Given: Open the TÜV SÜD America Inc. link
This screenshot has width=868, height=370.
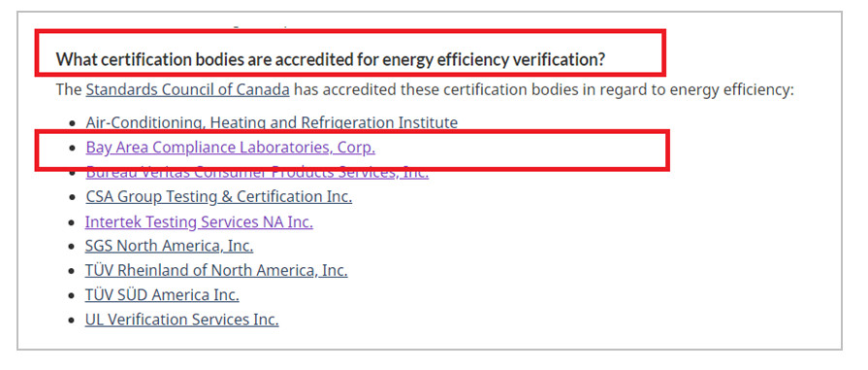Looking at the screenshot, I should coord(162,294).
